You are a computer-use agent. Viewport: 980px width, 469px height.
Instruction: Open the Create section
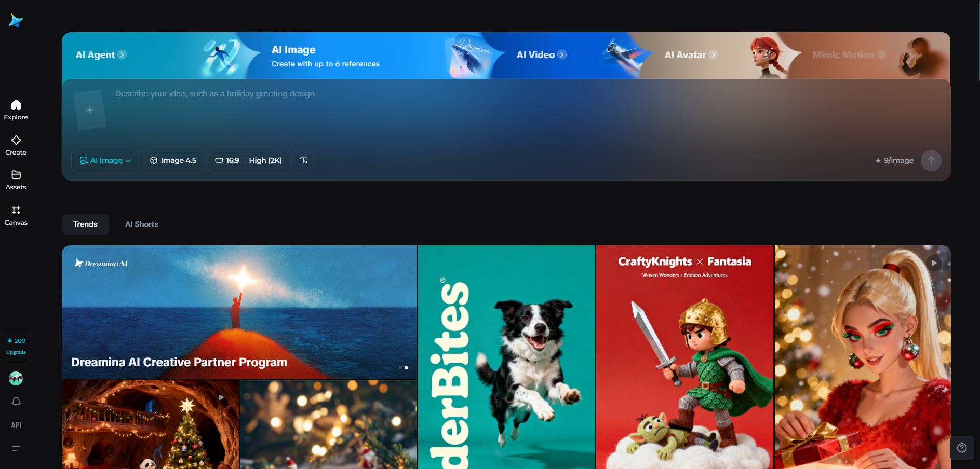click(x=16, y=145)
